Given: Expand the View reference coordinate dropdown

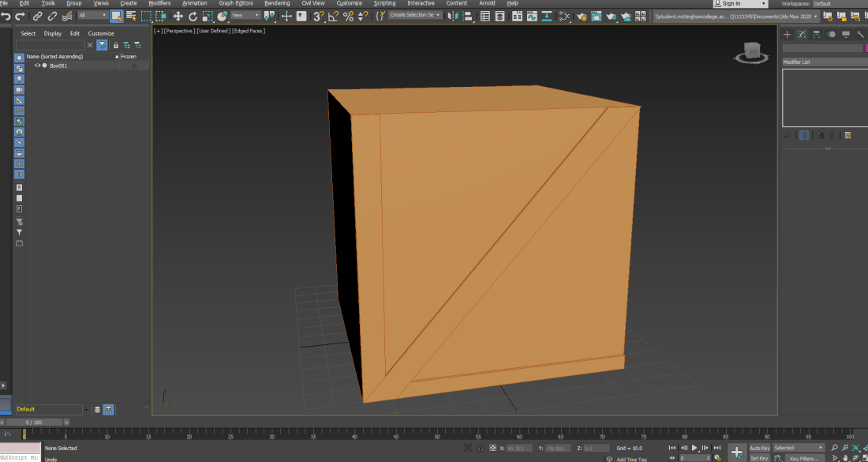Looking at the screenshot, I should pos(245,16).
